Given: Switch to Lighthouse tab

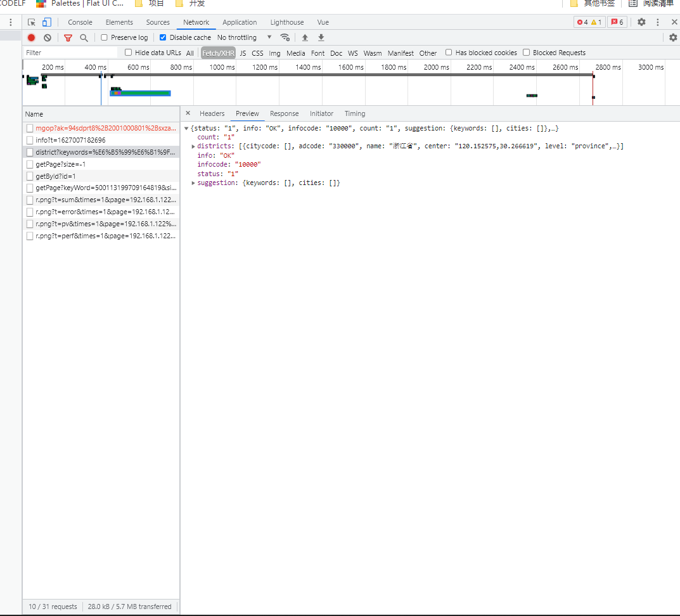Looking at the screenshot, I should (x=287, y=22).
